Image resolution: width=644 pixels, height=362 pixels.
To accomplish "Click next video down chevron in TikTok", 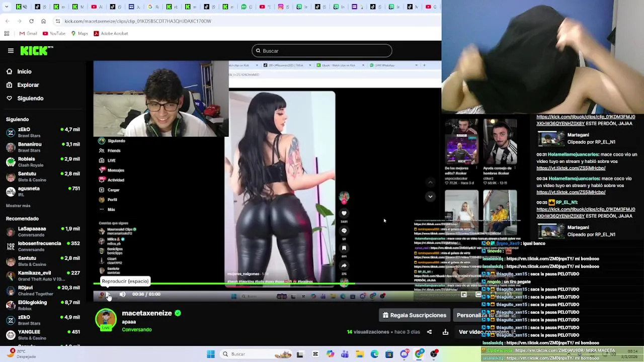I will tap(430, 197).
